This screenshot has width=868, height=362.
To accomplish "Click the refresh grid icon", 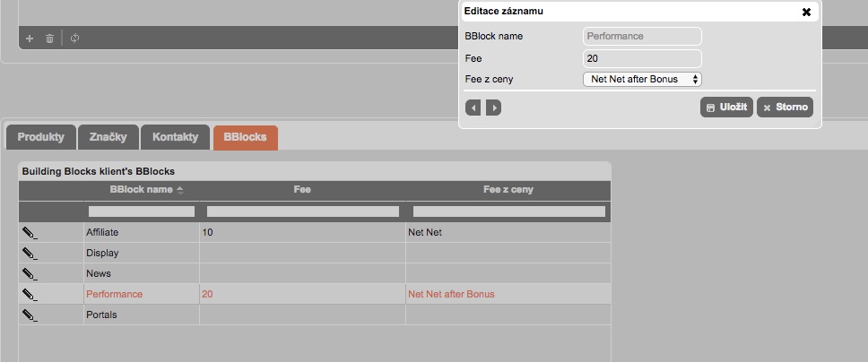I will click(75, 39).
